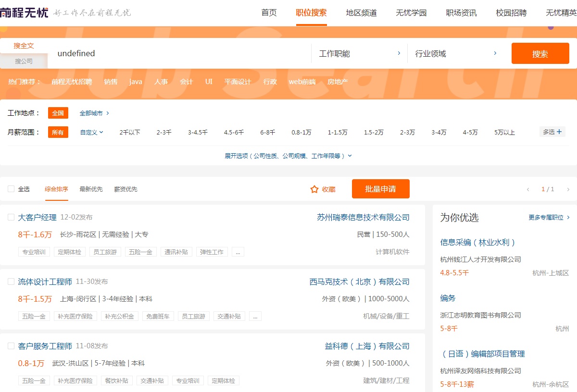Filter salary by 6-8千
577x392 pixels.
coord(268,132)
